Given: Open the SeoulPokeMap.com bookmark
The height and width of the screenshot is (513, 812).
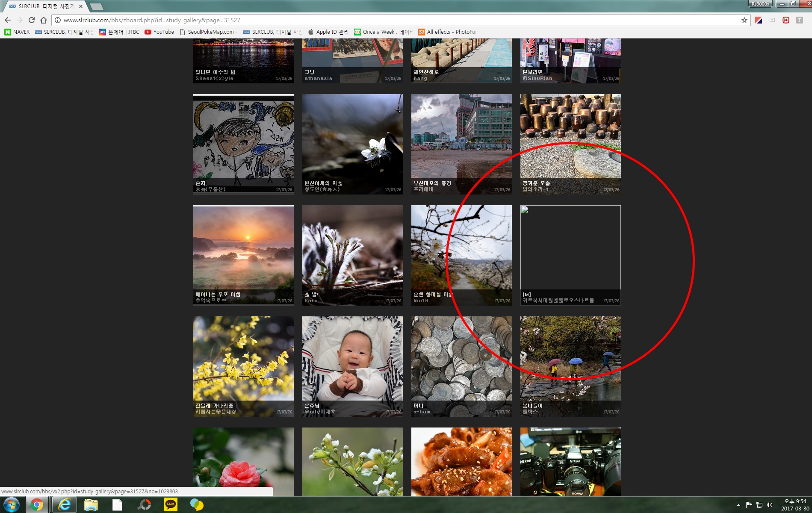Looking at the screenshot, I should click(207, 32).
